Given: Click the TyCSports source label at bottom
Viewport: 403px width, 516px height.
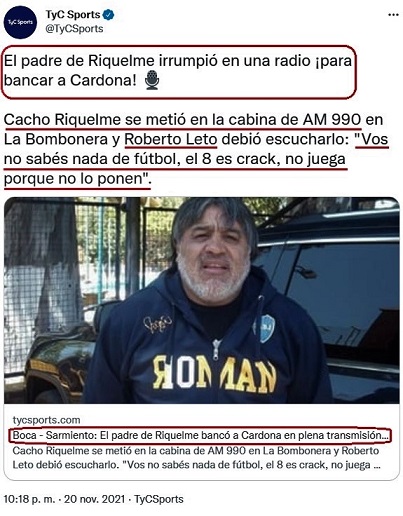Looking at the screenshot, I should (x=159, y=499).
